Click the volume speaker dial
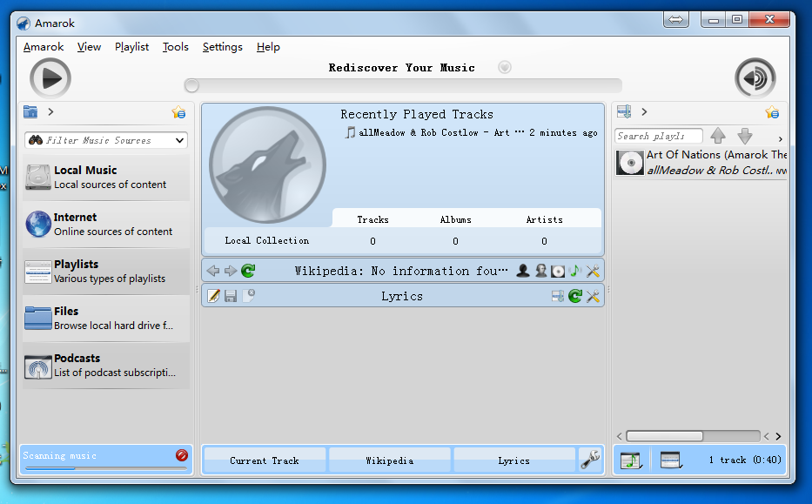Image resolution: width=812 pixels, height=504 pixels. (x=755, y=78)
